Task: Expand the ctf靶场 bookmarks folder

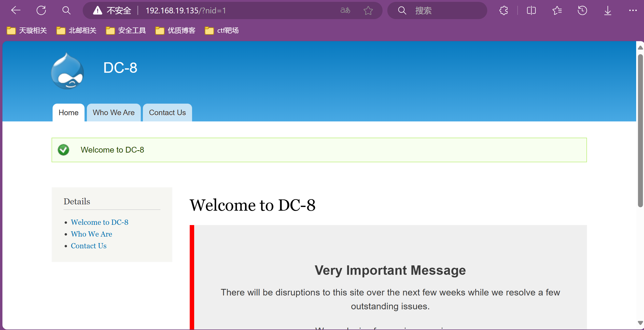Action: click(x=222, y=31)
